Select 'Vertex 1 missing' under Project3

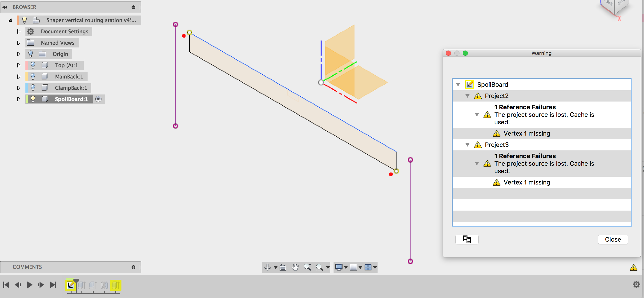527,182
